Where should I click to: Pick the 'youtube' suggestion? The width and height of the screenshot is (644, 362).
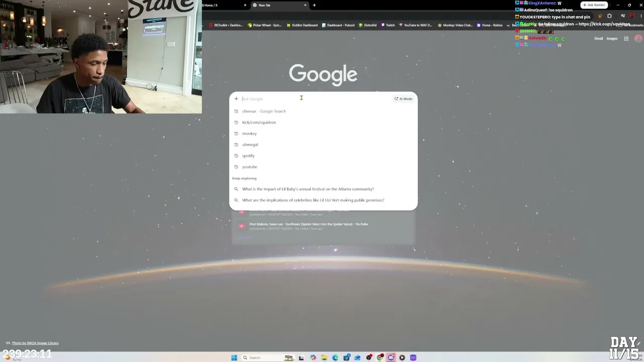324,166
